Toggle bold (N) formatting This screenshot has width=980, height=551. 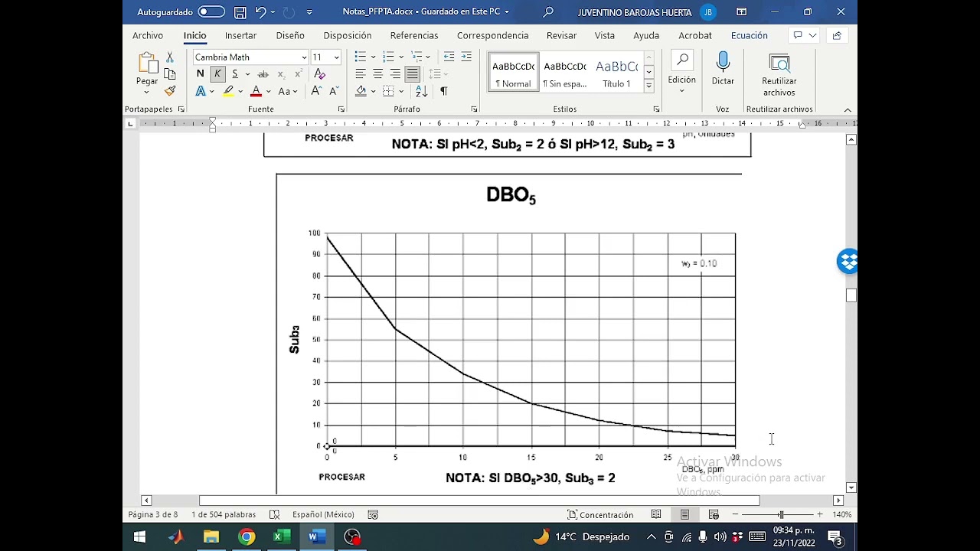point(201,74)
